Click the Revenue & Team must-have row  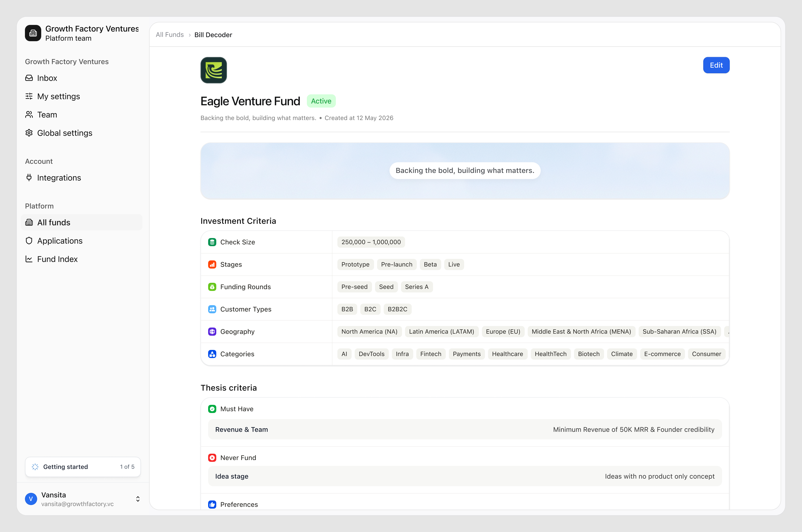coord(465,430)
